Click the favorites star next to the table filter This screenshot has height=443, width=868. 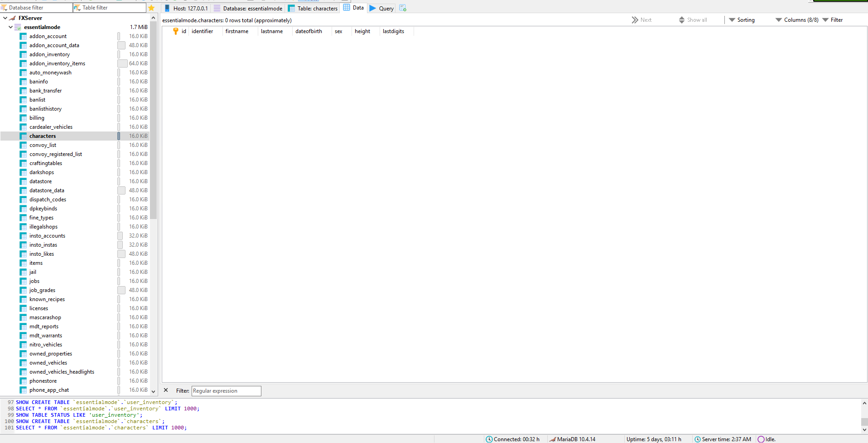tap(151, 8)
